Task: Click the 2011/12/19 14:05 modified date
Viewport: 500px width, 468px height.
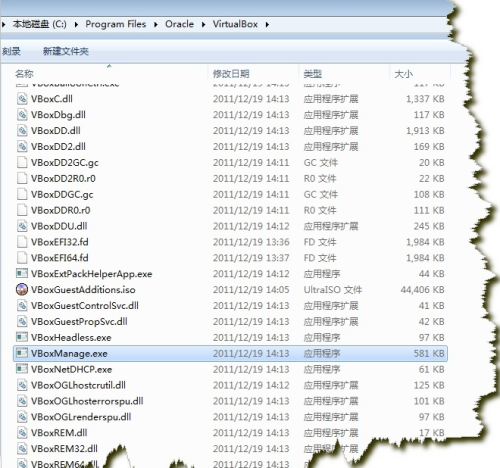Action: [251, 289]
